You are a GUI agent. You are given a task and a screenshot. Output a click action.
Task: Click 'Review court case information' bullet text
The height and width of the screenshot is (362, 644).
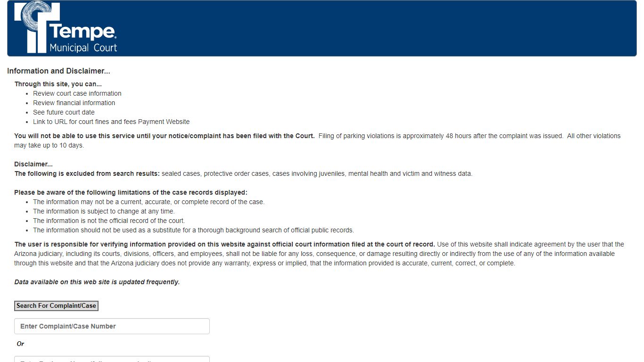[77, 93]
